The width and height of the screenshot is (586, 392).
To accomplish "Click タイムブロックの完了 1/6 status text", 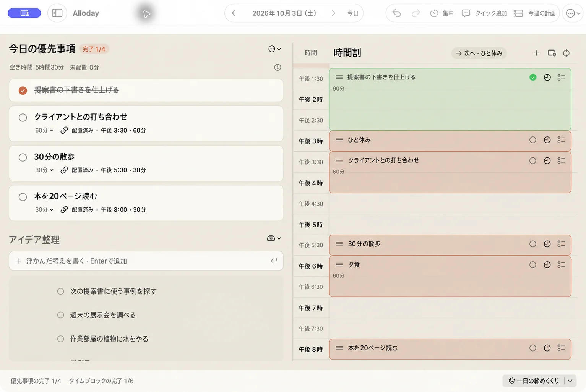I will (x=101, y=381).
